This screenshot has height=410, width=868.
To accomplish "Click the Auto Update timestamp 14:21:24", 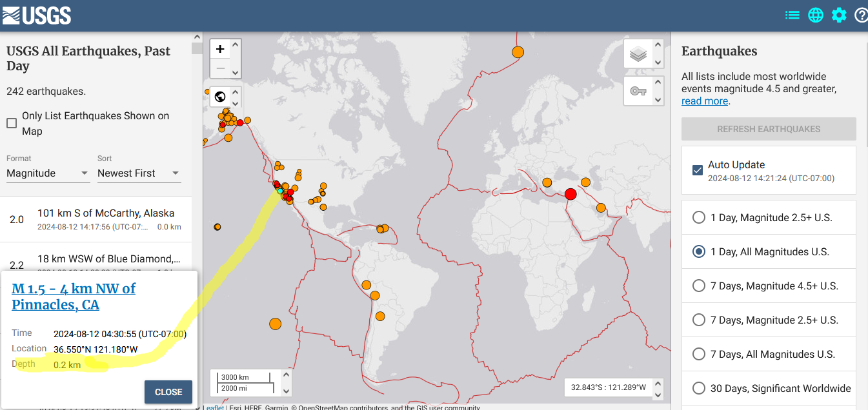I will [771, 179].
